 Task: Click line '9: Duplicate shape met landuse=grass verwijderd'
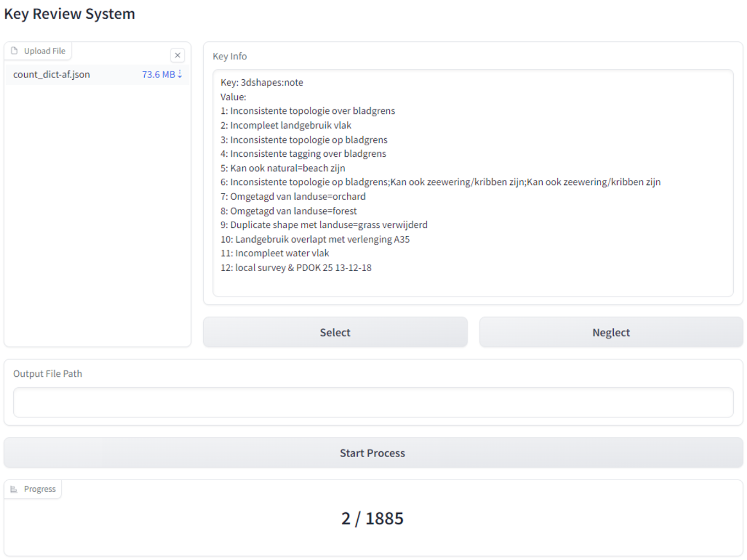324,225
